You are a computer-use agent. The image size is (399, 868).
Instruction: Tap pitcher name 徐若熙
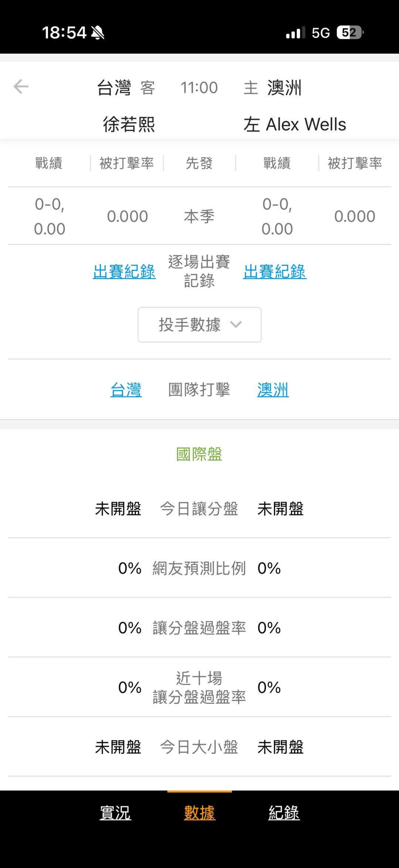(129, 124)
